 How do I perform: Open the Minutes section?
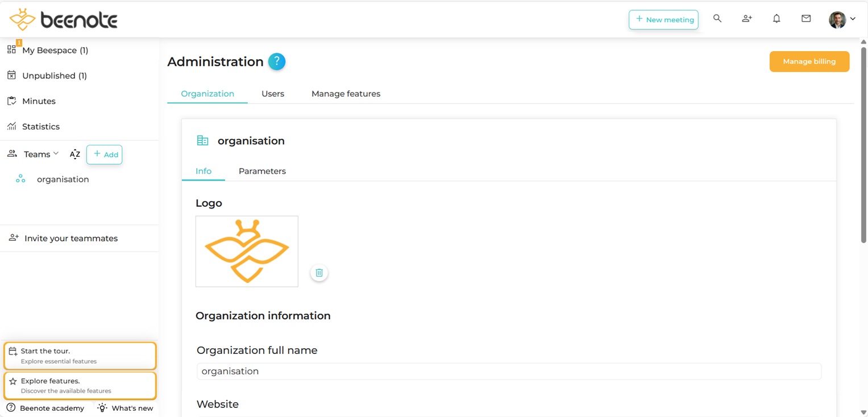[39, 101]
